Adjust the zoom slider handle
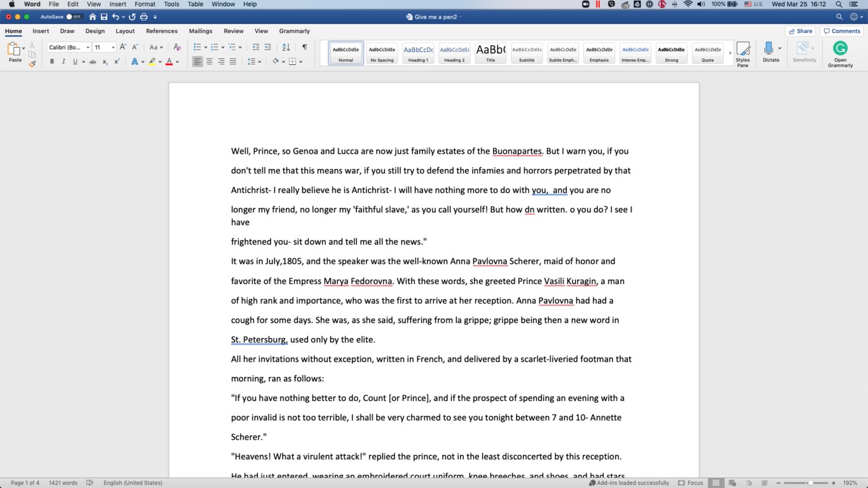This screenshot has width=868, height=488. [811, 483]
